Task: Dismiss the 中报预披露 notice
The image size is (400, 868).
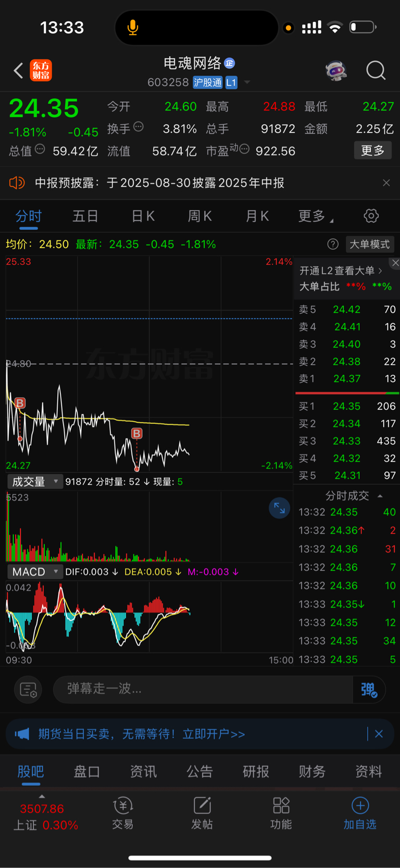Action: click(386, 182)
